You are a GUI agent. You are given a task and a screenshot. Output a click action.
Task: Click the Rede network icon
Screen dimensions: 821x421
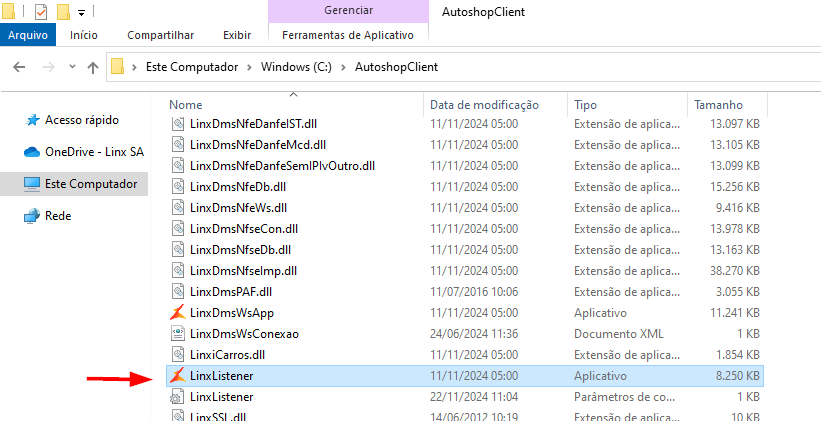click(x=32, y=216)
